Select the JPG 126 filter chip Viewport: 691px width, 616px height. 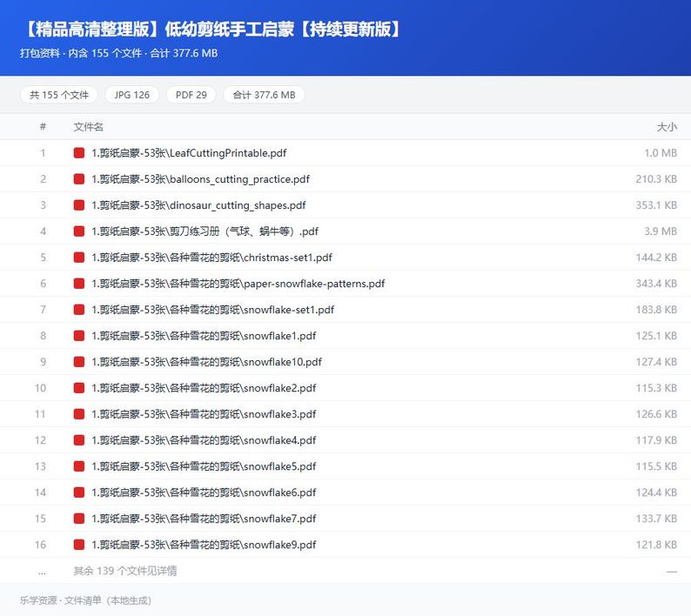(131, 95)
